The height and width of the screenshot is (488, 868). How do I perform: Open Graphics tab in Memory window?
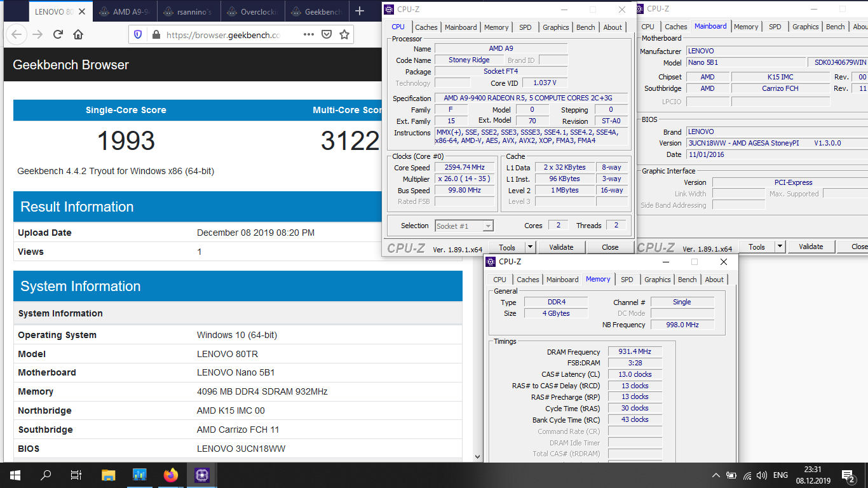658,280
